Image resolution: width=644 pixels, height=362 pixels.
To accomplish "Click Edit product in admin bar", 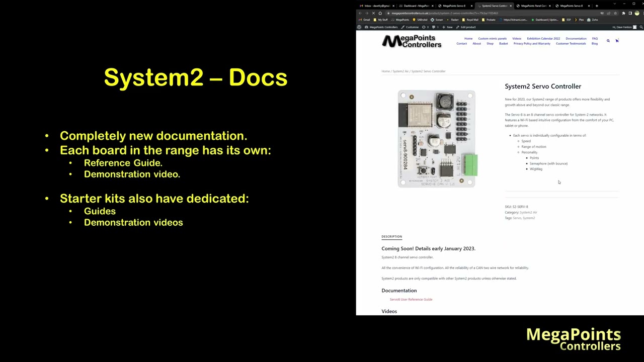I will click(465, 27).
